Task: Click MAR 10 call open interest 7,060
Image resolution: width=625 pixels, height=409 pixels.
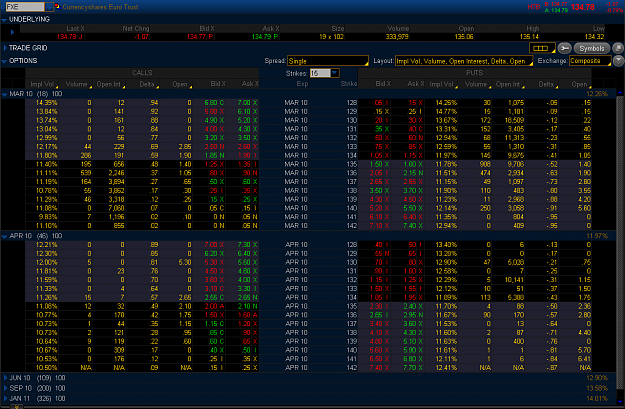Action: tap(116, 208)
